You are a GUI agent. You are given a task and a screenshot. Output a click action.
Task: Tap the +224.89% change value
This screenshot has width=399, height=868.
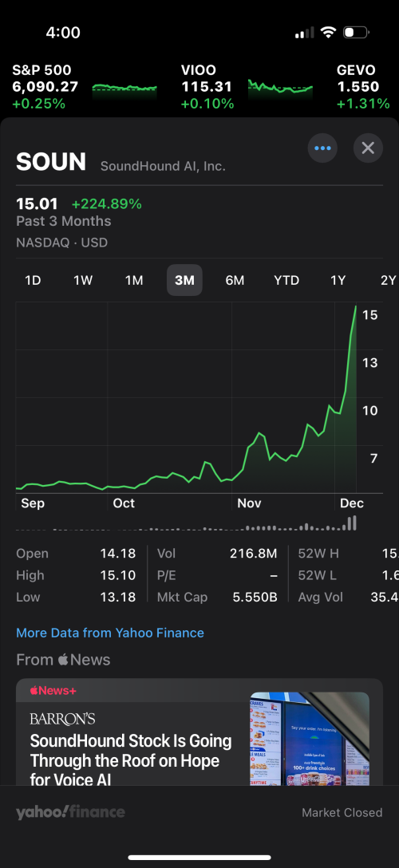tap(107, 203)
